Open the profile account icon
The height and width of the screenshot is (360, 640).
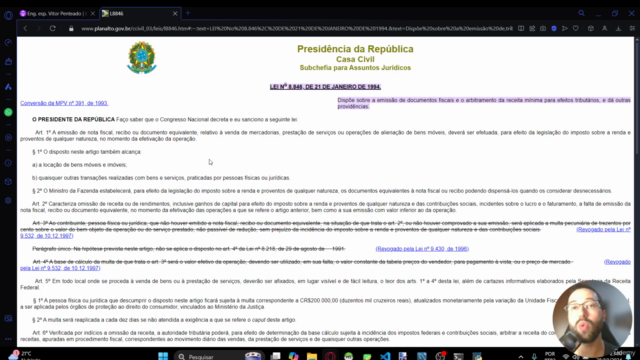[x=604, y=29]
